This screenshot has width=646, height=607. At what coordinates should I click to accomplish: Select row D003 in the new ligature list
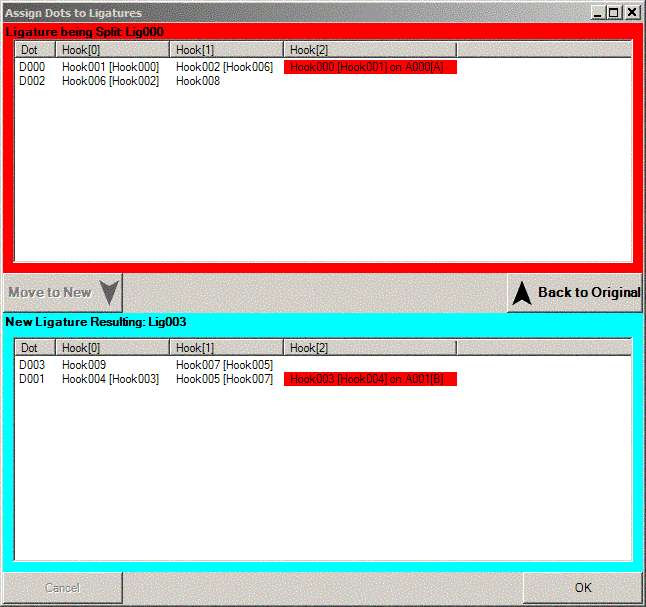coord(32,365)
